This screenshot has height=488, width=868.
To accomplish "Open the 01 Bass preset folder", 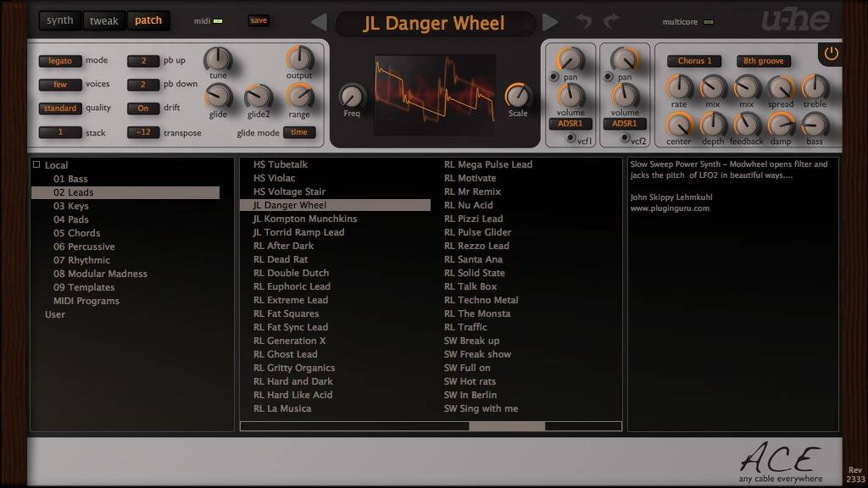I will coord(70,179).
